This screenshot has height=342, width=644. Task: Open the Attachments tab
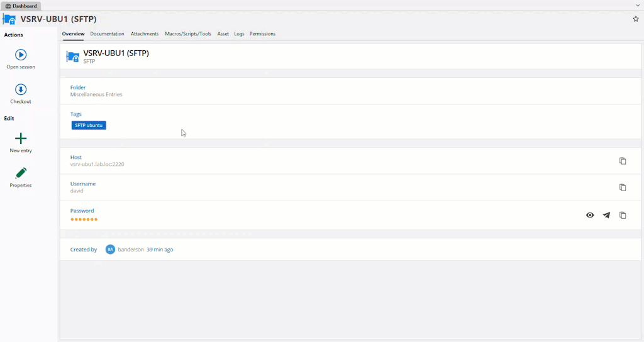point(145,34)
